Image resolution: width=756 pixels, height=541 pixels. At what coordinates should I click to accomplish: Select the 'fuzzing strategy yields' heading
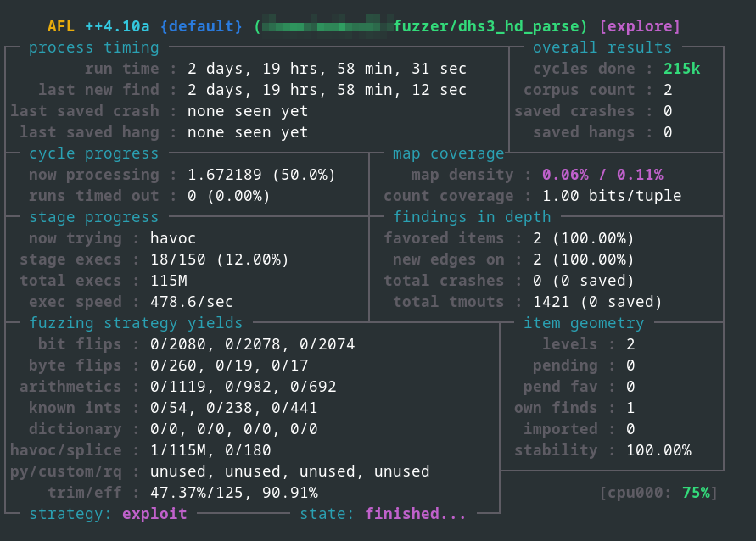(x=136, y=323)
